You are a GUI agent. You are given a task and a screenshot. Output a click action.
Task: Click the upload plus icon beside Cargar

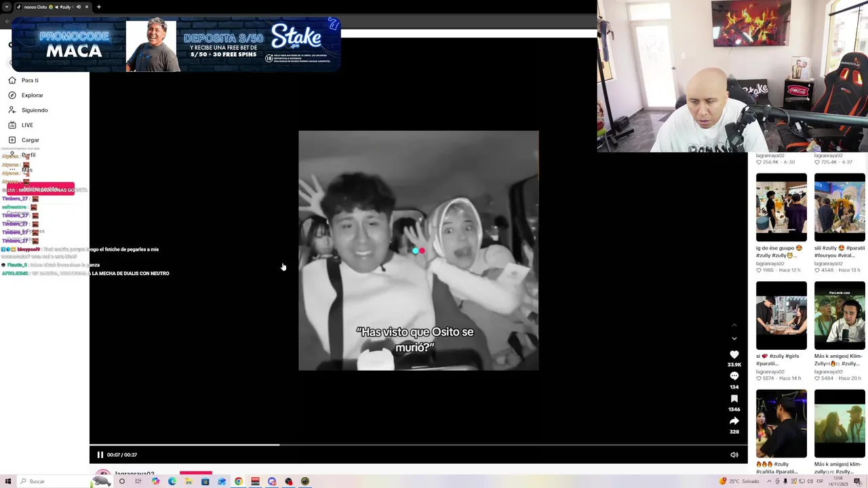[12, 140]
